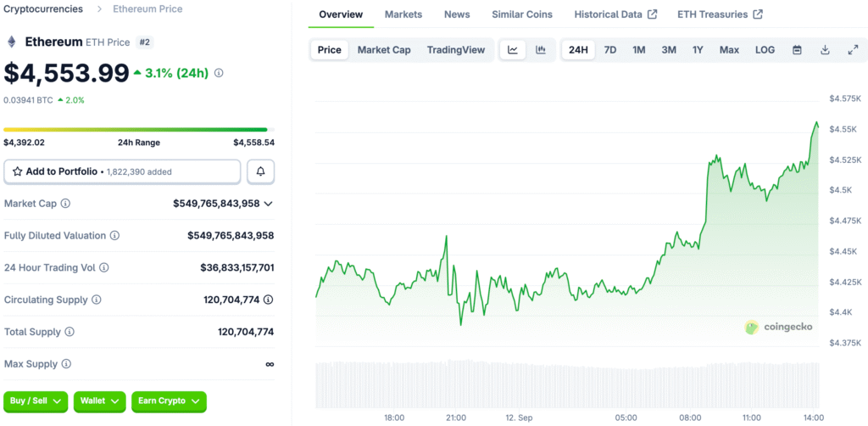Click the Total Supply info icon
868x426 pixels.
tap(70, 332)
